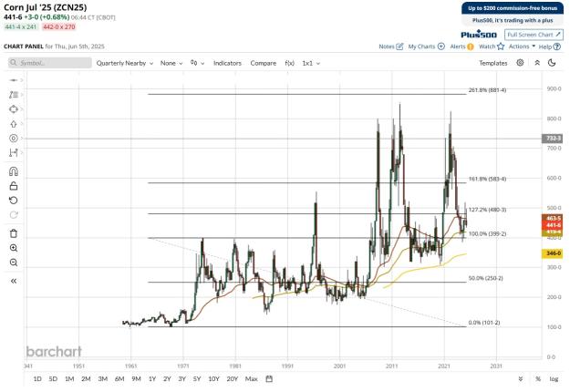Select the 1D time range
570x392 pixels.
point(37,379)
